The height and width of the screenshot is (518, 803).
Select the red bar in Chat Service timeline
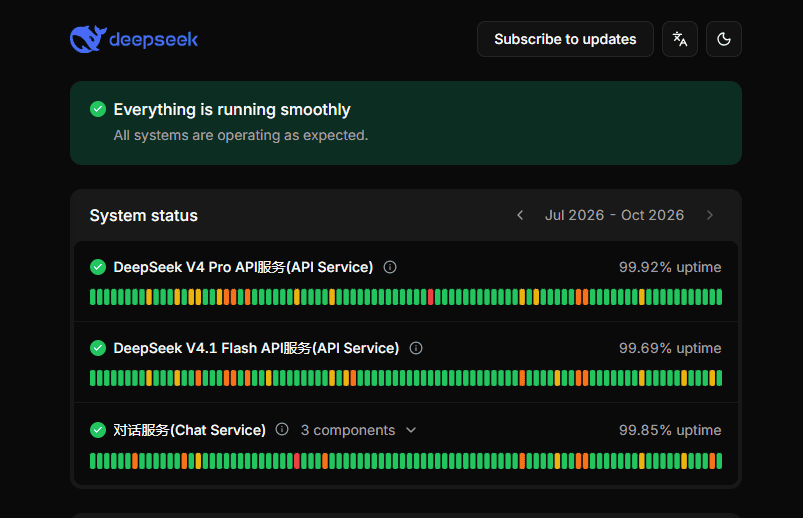click(x=297, y=461)
